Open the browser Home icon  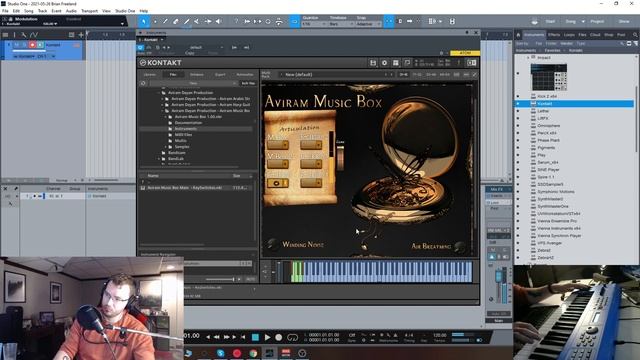(518, 35)
